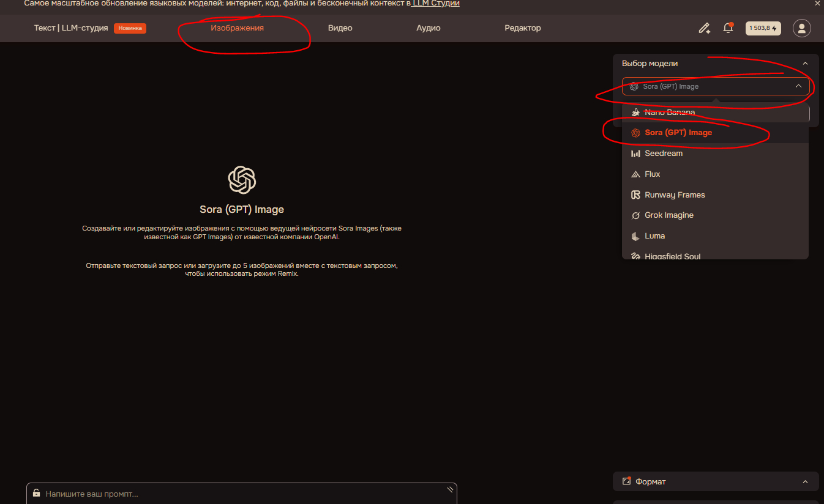The height and width of the screenshot is (504, 824).
Task: Follow the LLM Студии link in the banner
Action: (436, 3)
